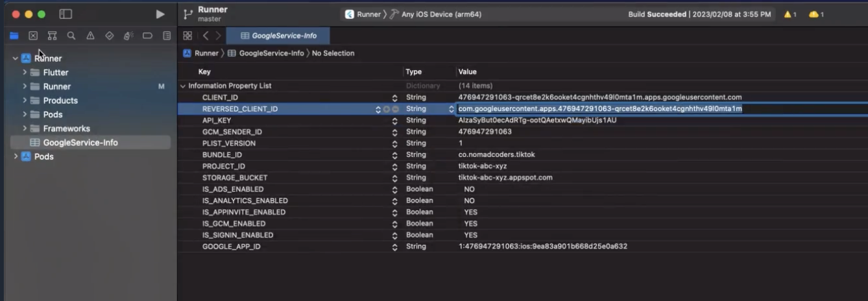Expand the Products folder
The height and width of the screenshot is (301, 868).
(x=25, y=101)
